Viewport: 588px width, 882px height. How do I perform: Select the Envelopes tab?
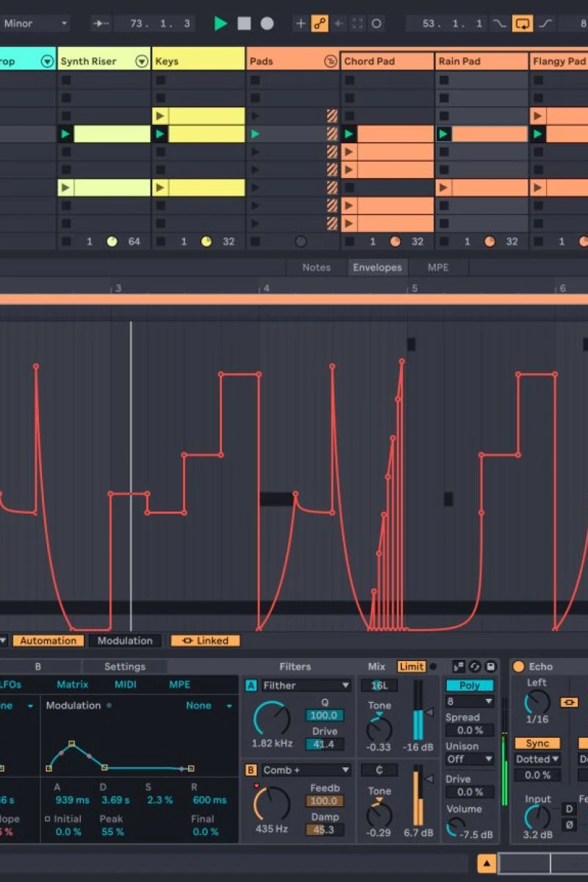377,268
